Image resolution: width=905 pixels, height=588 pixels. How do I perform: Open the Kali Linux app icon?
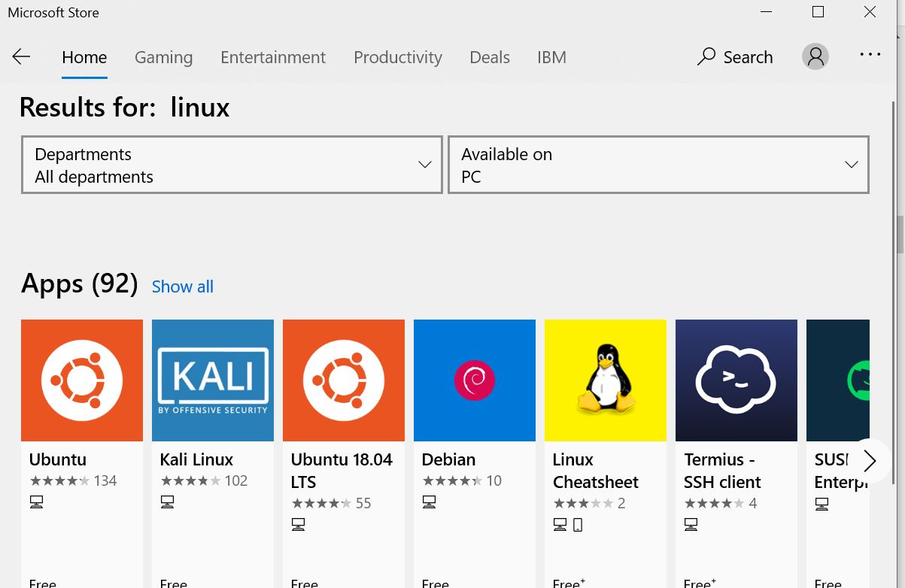[x=213, y=380]
